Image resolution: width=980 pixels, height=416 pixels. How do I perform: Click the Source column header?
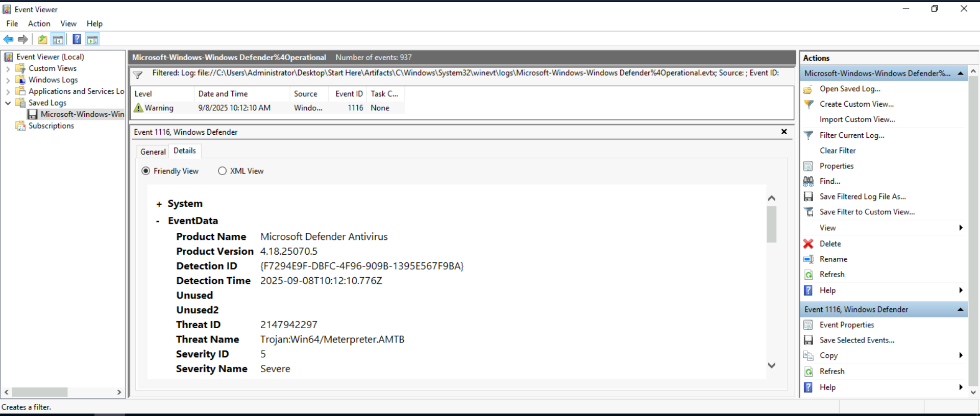(x=310, y=94)
